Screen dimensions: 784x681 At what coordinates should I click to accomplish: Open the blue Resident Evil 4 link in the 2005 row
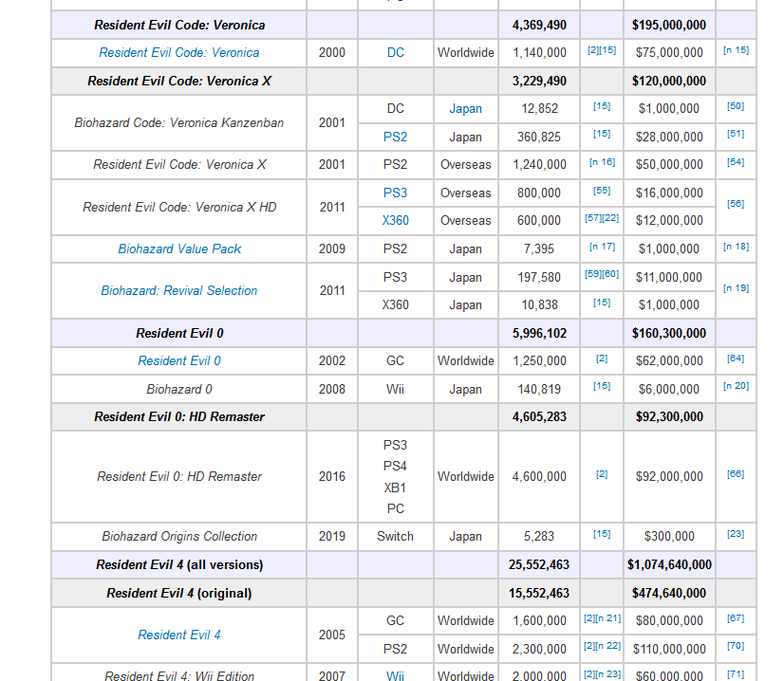click(179, 635)
